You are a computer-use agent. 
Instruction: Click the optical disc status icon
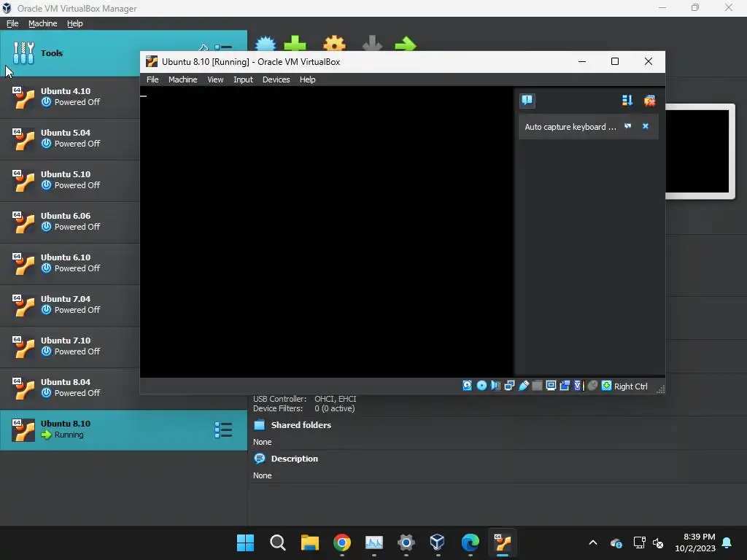(x=481, y=386)
